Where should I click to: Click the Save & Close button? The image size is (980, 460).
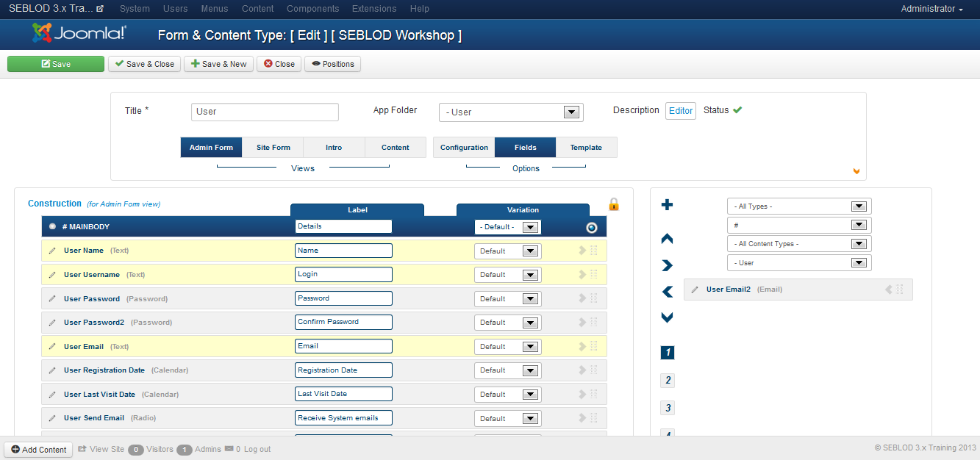[x=144, y=63]
